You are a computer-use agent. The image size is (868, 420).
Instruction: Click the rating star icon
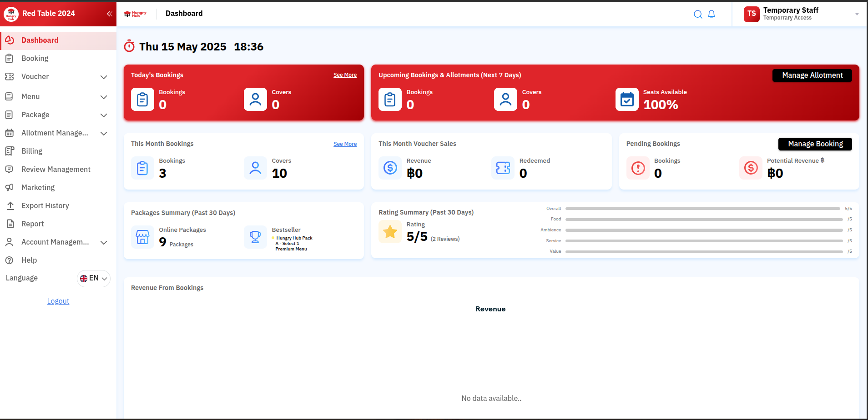point(390,232)
